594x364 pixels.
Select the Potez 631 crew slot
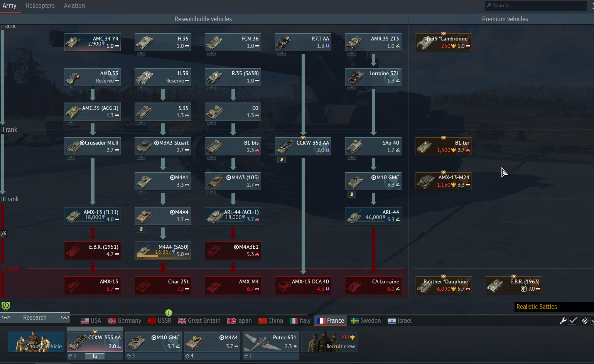click(x=271, y=342)
